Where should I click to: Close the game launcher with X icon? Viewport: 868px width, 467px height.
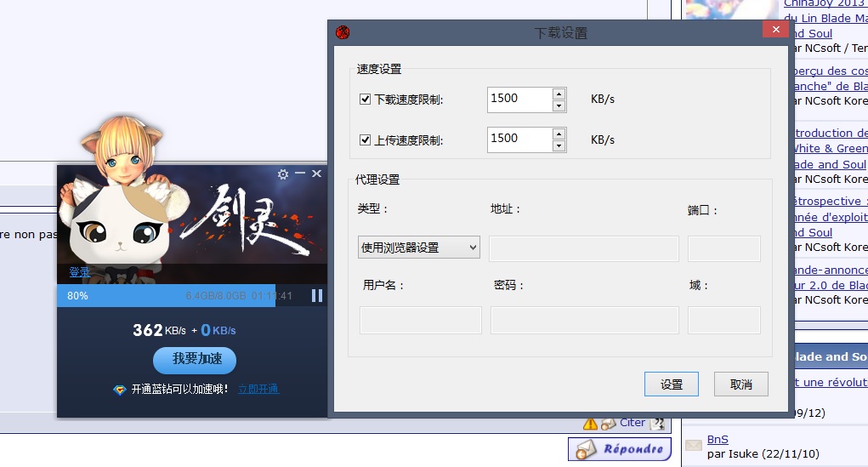tap(316, 174)
